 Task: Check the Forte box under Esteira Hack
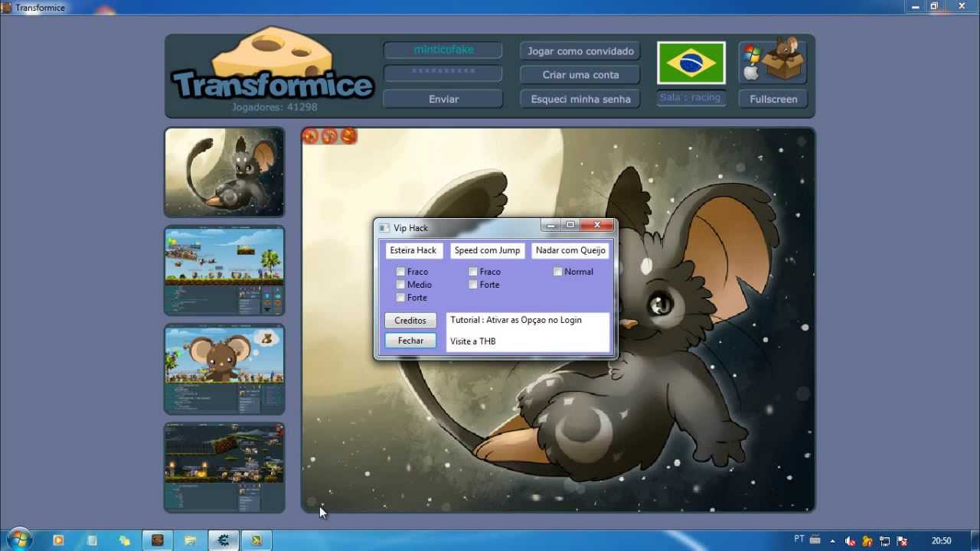pyautogui.click(x=400, y=298)
